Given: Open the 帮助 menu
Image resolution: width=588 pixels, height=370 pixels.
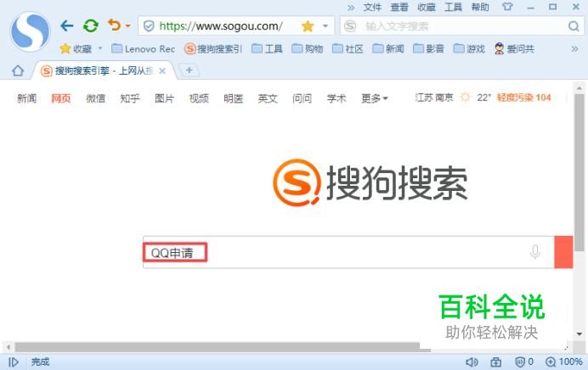Looking at the screenshot, I should (480, 7).
